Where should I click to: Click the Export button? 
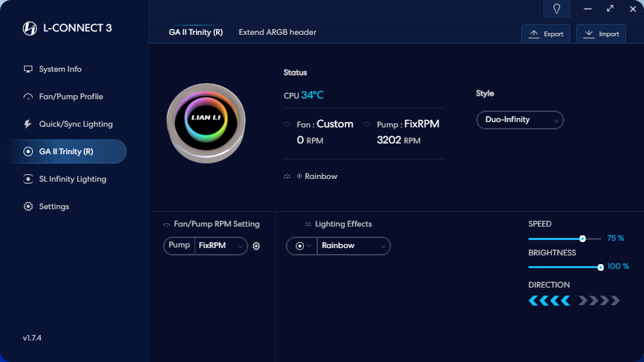(x=546, y=34)
